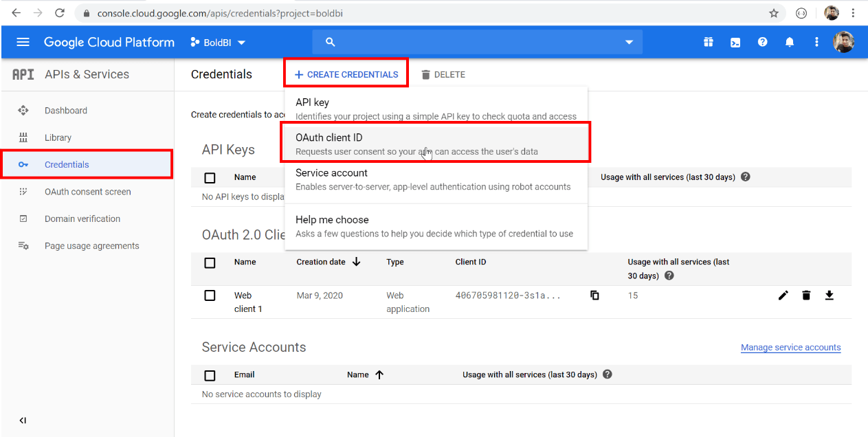The height and width of the screenshot is (437, 868).
Task: Open the notifications bell icon
Action: point(789,42)
